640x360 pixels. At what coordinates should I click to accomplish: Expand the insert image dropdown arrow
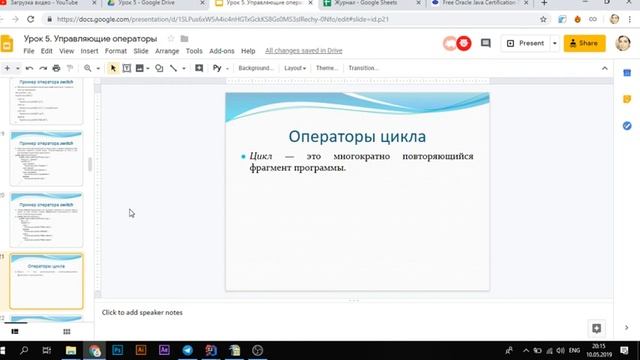point(148,69)
